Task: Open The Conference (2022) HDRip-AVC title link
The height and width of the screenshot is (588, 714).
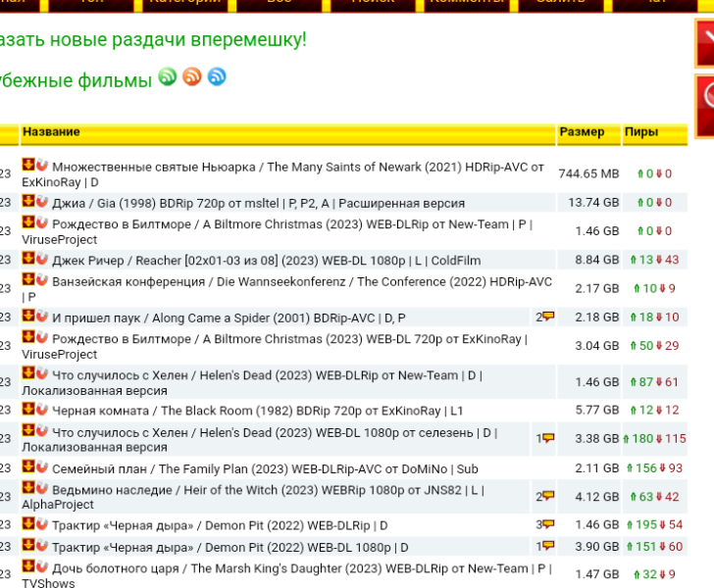Action: (286, 289)
